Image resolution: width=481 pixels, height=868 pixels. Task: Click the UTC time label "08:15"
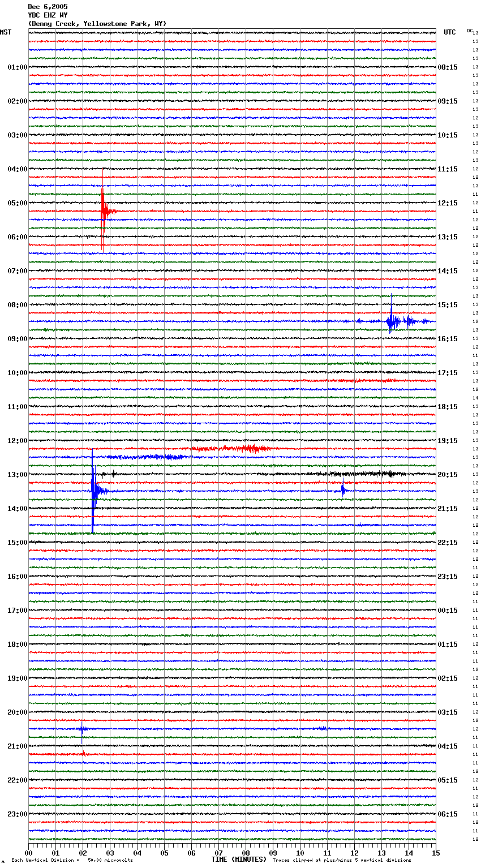(448, 67)
